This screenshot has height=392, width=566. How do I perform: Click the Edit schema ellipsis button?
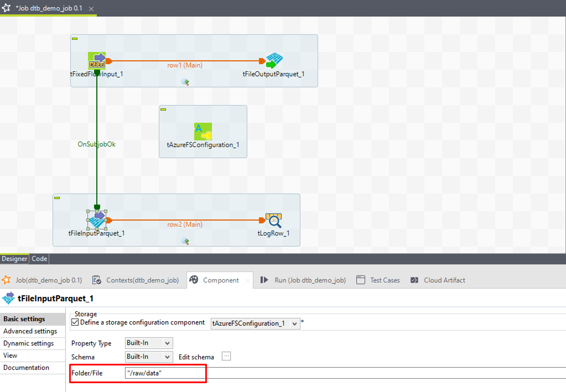(x=226, y=356)
